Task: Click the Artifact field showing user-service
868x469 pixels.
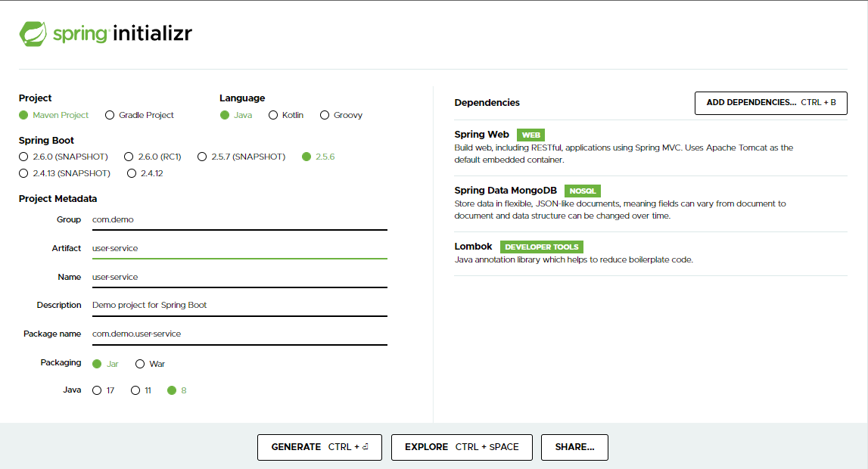Action: click(240, 248)
